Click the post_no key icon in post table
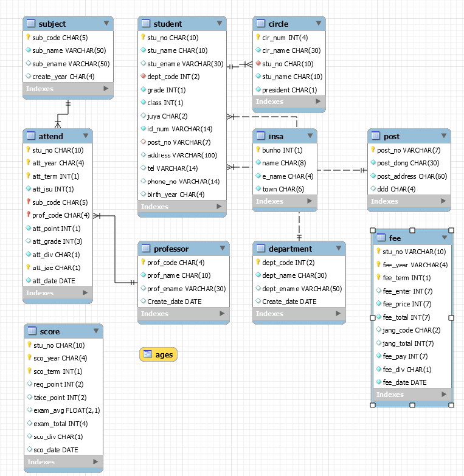This screenshot has height=476, width=464. pos(373,150)
